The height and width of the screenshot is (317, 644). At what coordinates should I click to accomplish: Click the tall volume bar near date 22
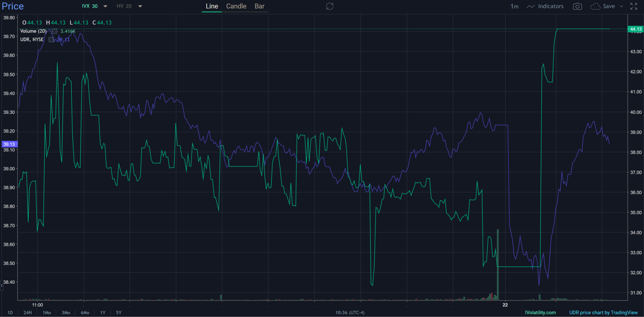click(x=498, y=264)
